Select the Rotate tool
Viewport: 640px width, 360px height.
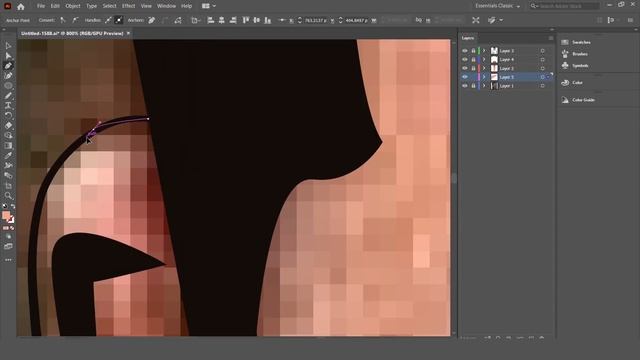(8, 116)
